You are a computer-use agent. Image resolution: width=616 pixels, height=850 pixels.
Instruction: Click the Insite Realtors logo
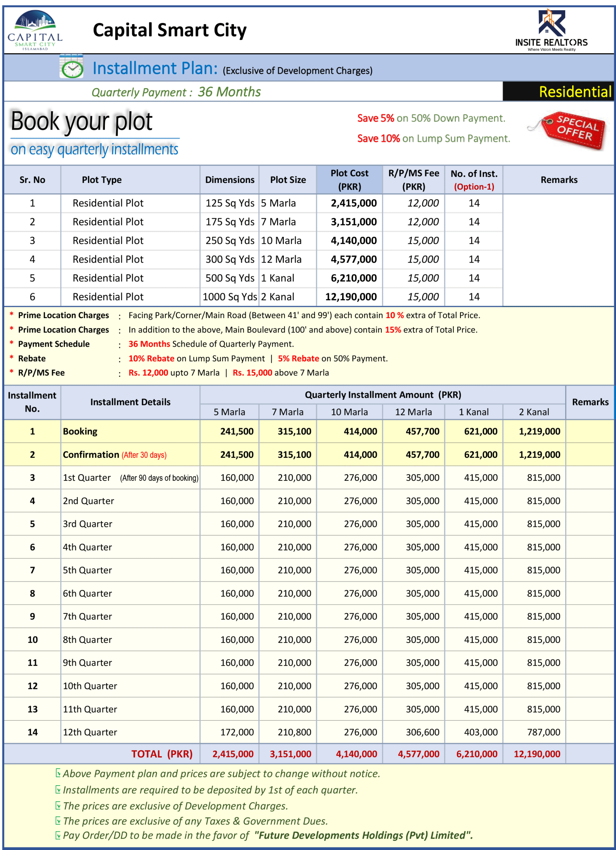pos(551,30)
